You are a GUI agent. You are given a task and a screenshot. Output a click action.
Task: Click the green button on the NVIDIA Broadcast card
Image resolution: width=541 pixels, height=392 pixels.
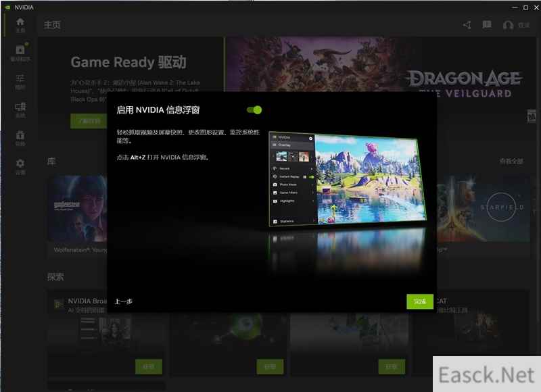coord(149,366)
